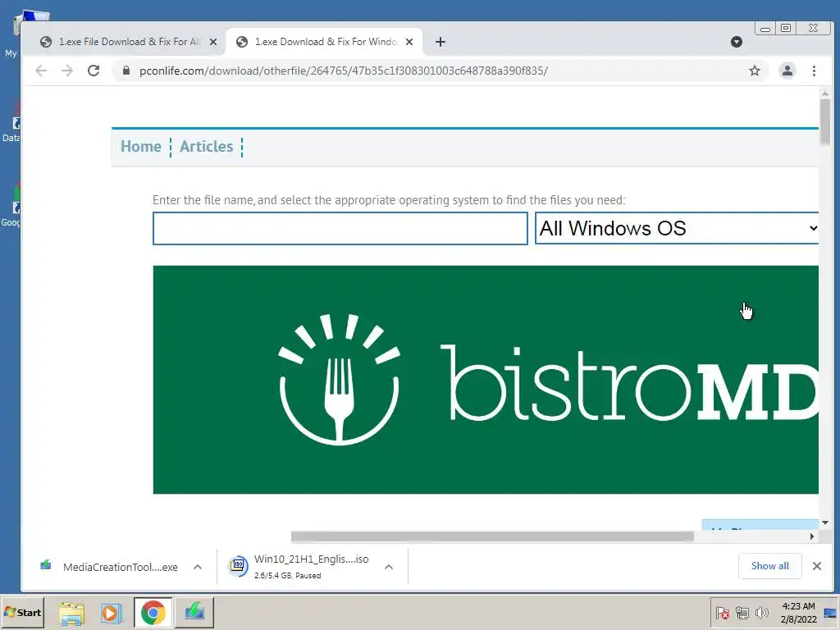View site info via the padlock icon

coord(126,71)
